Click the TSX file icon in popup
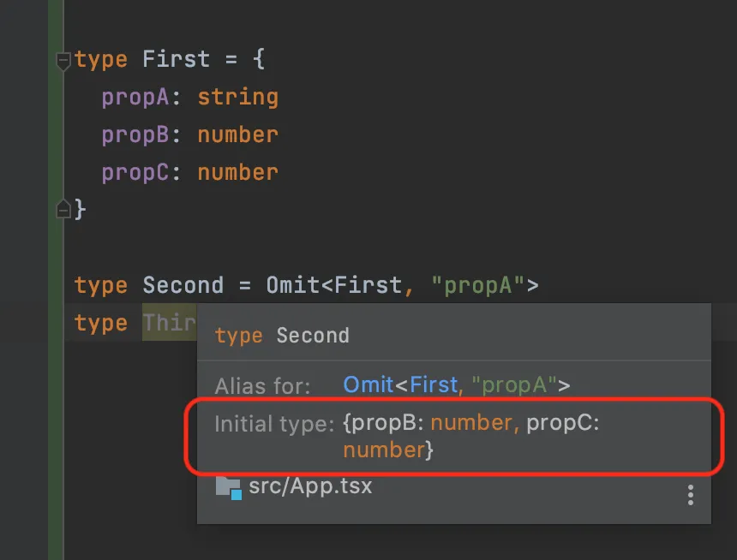Viewport: 737px width, 560px height. tap(228, 488)
